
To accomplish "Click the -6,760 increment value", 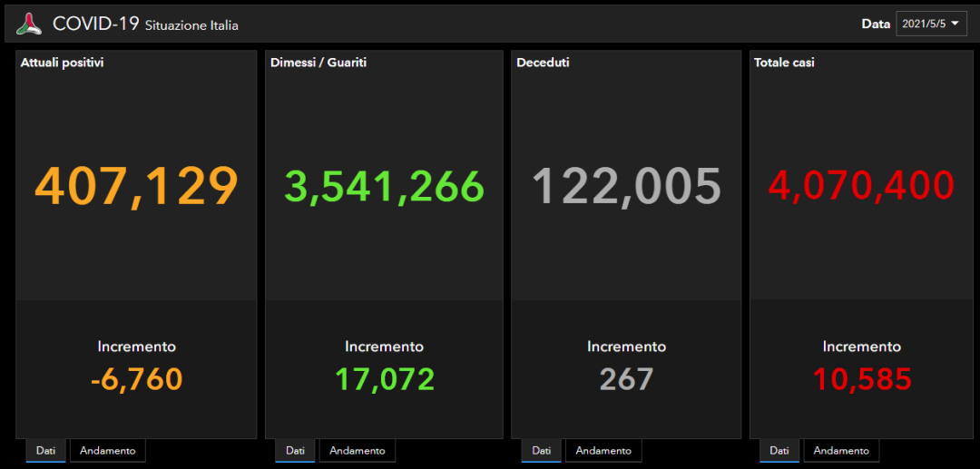I will [136, 379].
